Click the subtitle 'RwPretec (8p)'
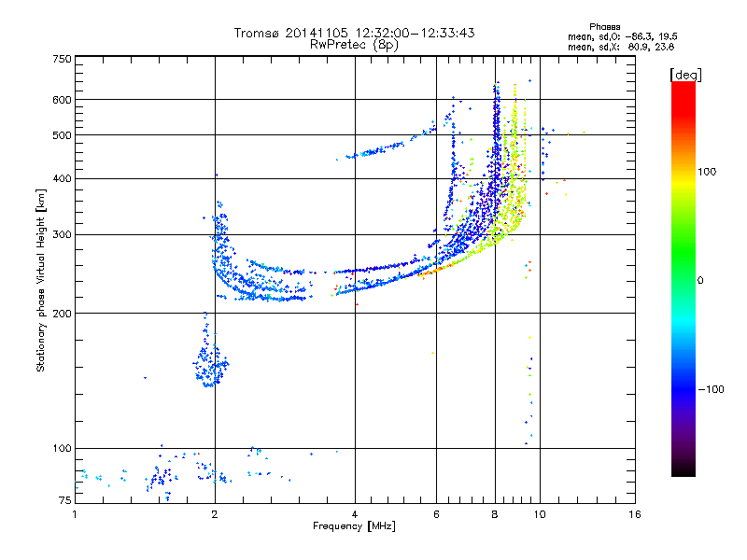The image size is (747, 560). click(354, 45)
